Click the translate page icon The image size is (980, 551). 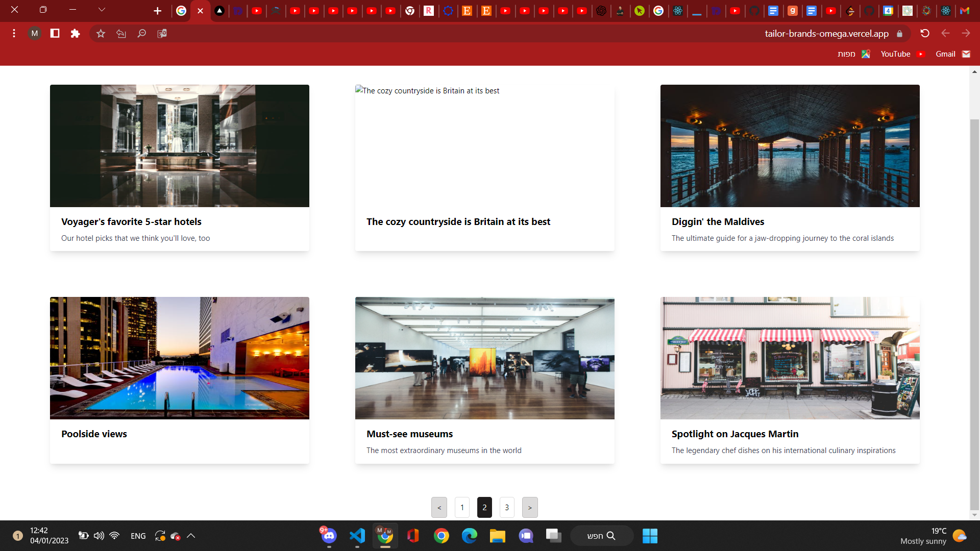(x=162, y=33)
